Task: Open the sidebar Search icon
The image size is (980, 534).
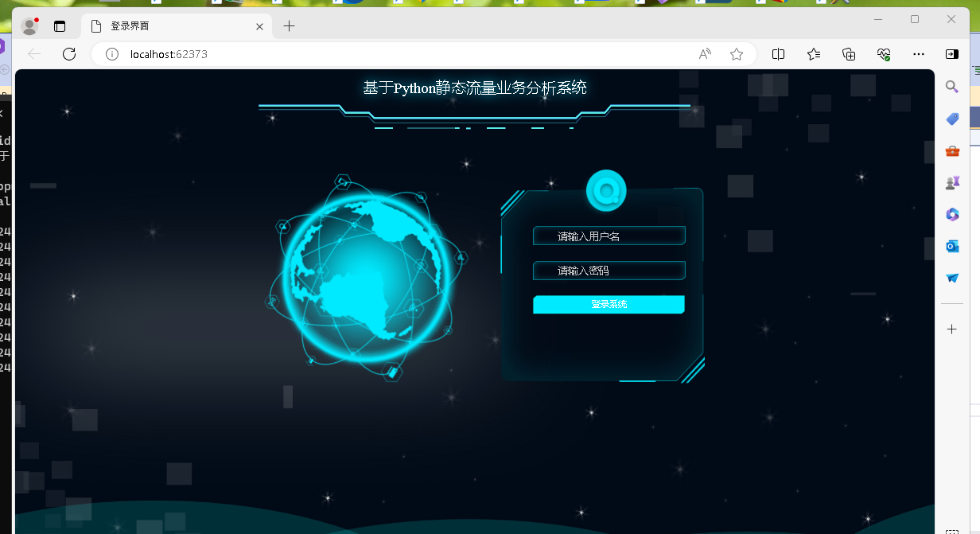Action: (x=952, y=87)
